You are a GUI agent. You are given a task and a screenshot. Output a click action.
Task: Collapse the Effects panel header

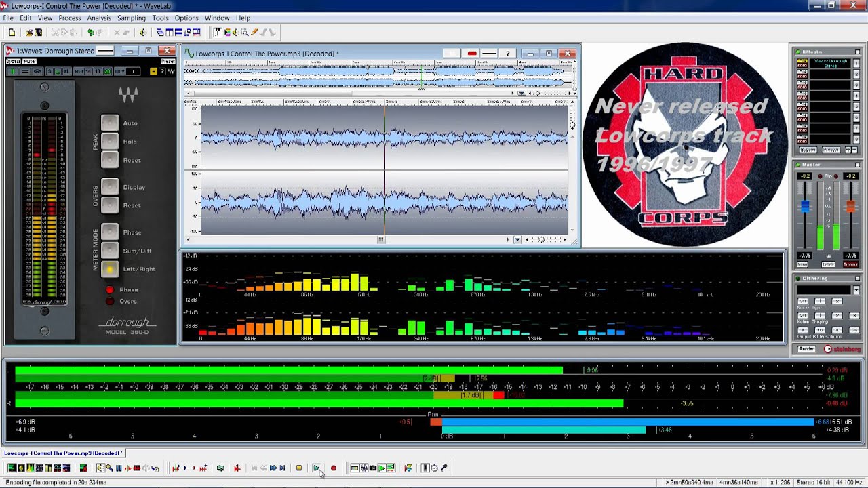coord(858,52)
